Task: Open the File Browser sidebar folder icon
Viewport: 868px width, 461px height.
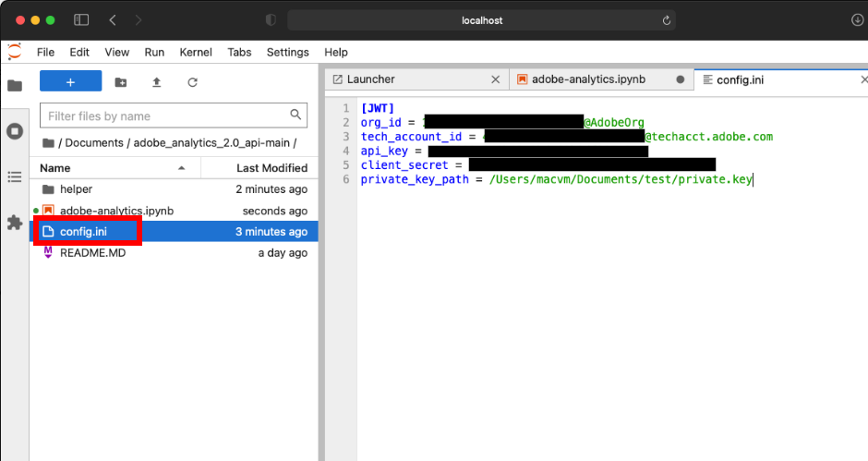Action: (15, 85)
